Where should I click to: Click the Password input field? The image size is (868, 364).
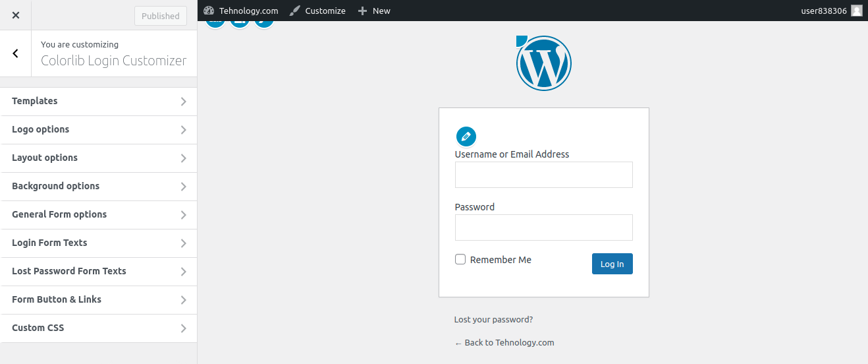[x=544, y=228]
